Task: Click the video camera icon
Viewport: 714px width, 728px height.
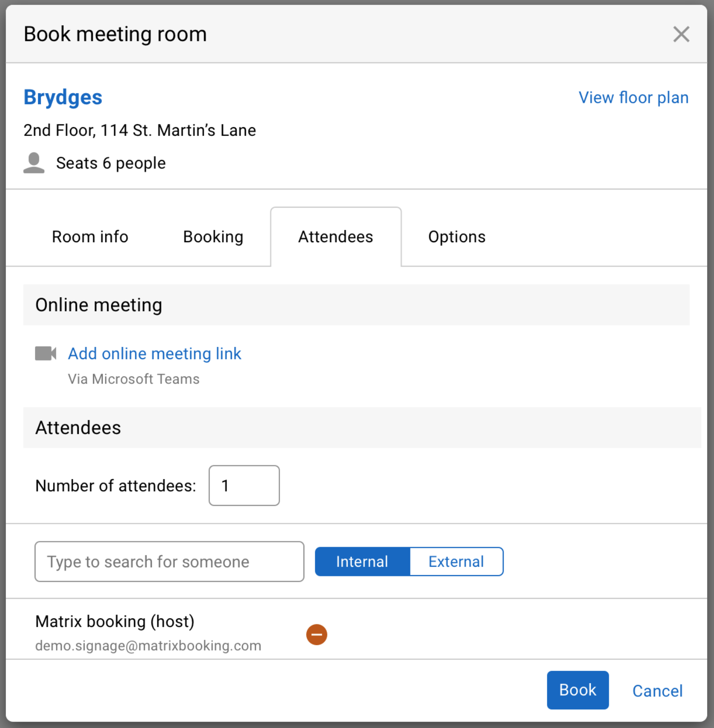Action: [46, 353]
